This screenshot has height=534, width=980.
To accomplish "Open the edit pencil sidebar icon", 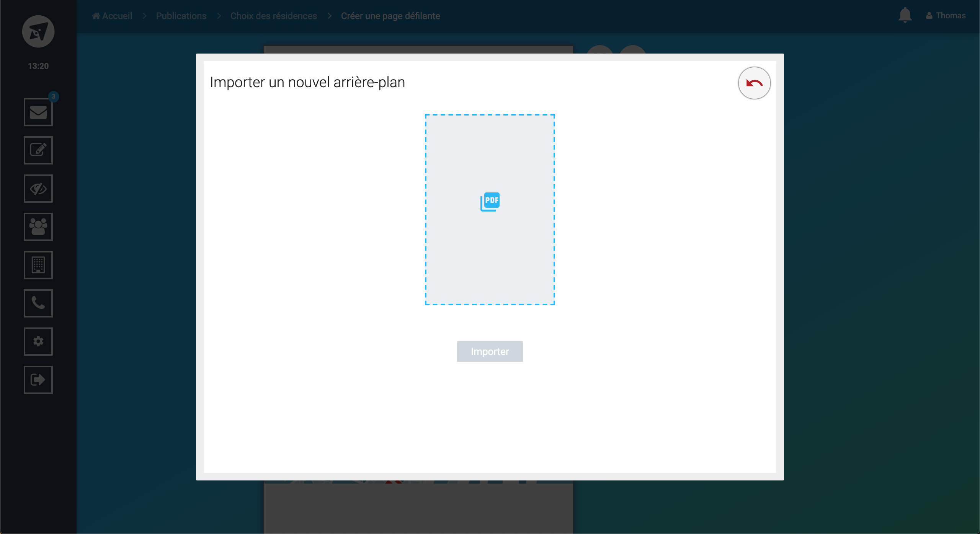I will [x=38, y=150].
